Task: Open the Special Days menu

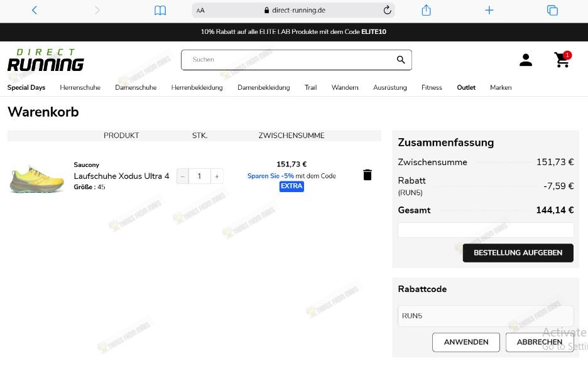Action: (26, 87)
